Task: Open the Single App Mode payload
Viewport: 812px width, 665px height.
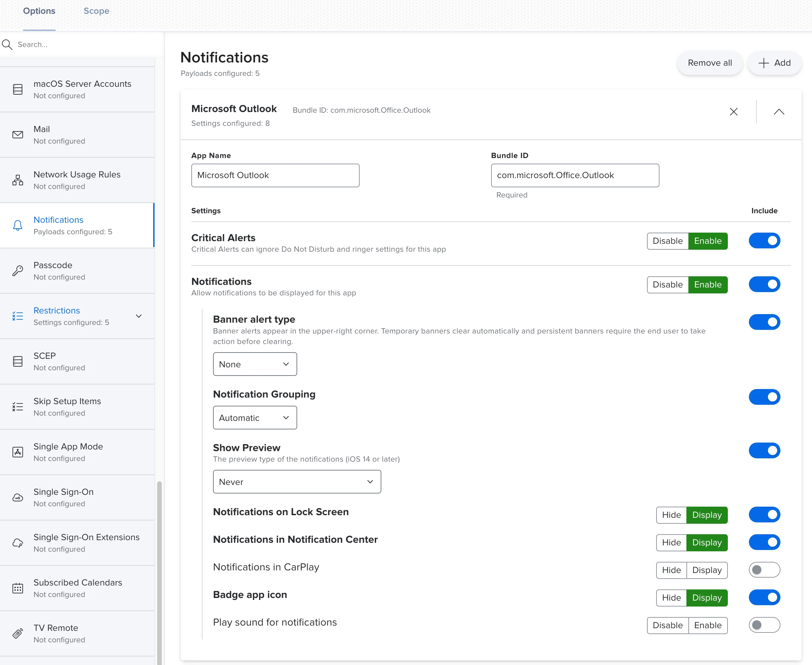Action: click(77, 452)
